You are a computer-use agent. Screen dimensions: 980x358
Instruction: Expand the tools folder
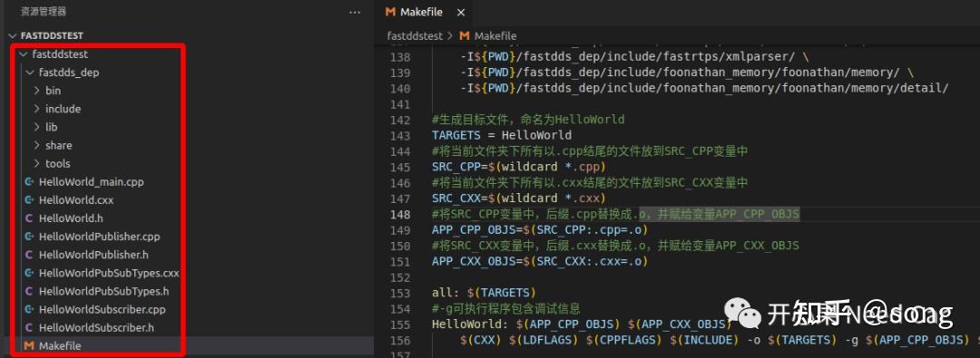coord(37,164)
